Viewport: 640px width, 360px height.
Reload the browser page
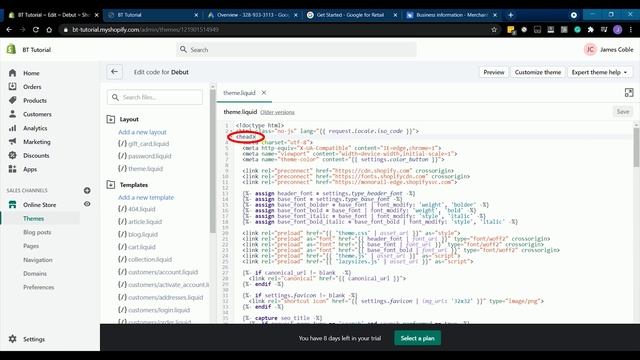click(36, 29)
